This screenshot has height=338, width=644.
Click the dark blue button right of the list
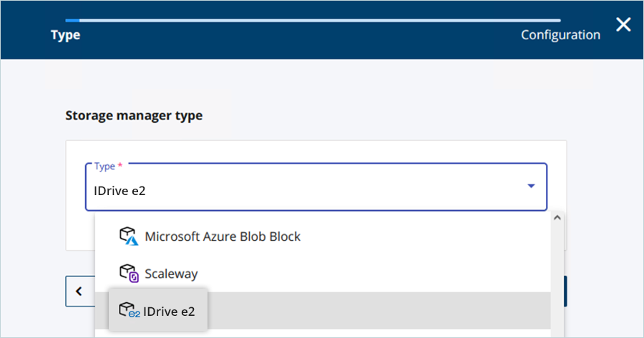pyautogui.click(x=565, y=291)
